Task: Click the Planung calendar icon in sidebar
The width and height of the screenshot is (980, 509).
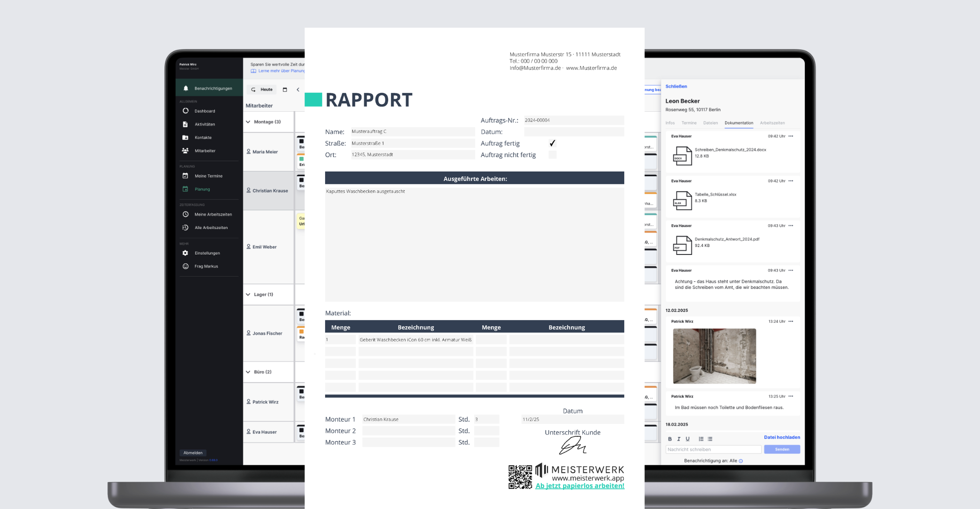Action: click(185, 189)
